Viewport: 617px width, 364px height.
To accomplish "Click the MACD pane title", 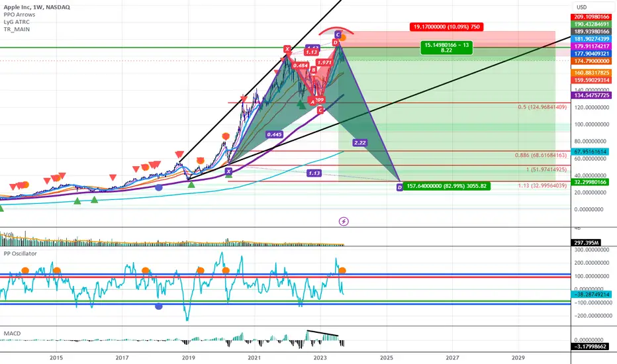I will point(12,334).
